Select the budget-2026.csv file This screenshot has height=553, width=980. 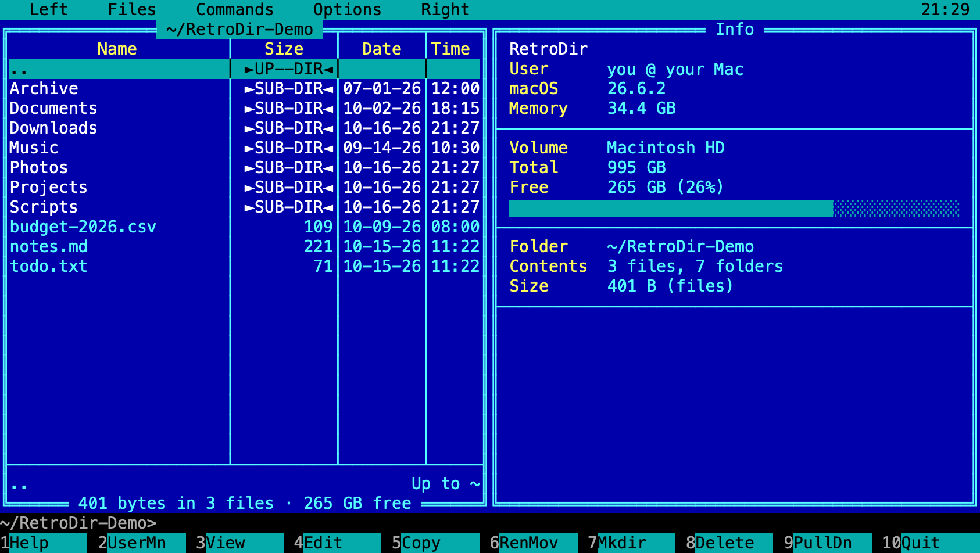[x=245, y=227]
